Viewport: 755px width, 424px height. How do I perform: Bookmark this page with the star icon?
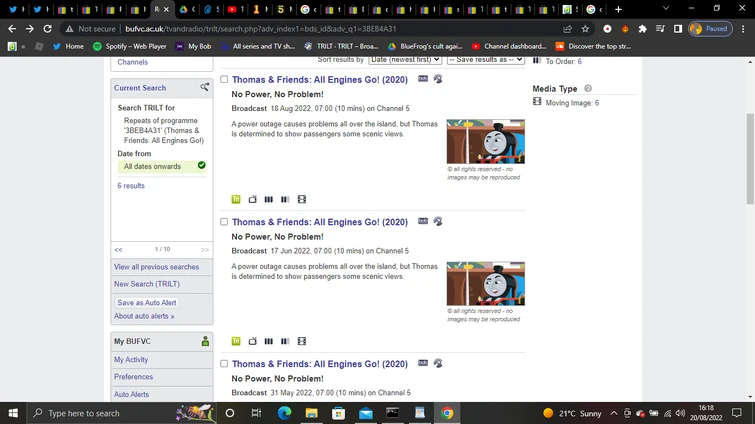[x=587, y=29]
